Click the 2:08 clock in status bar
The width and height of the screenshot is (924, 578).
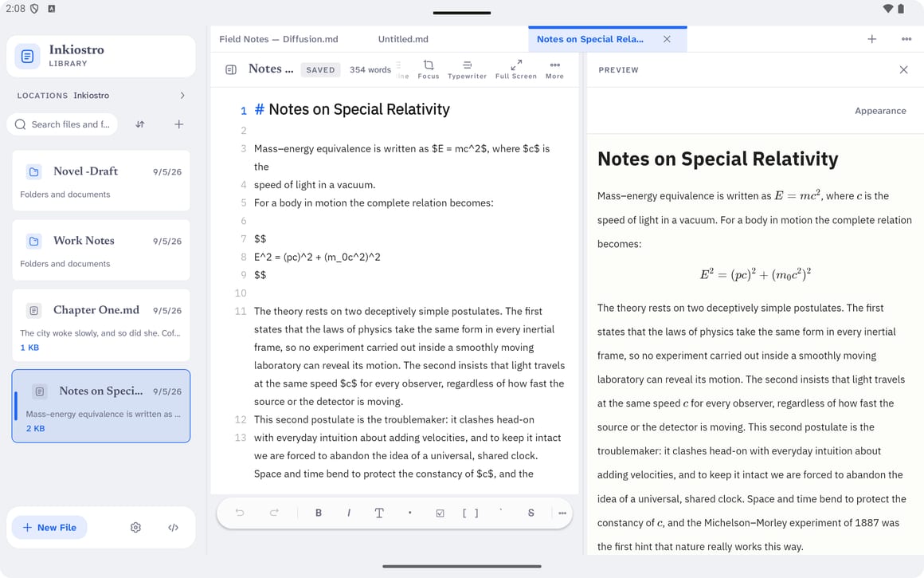click(x=15, y=8)
